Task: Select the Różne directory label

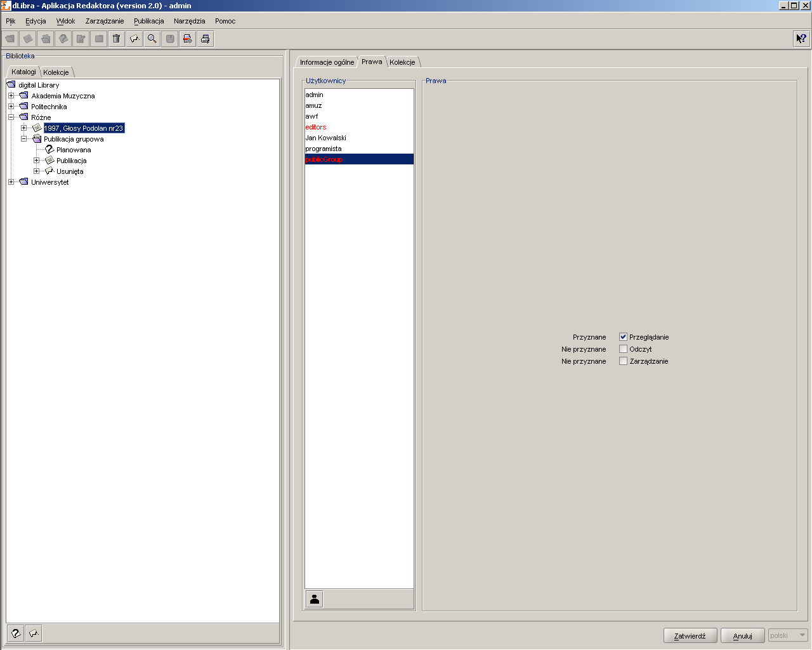Action: pos(41,117)
